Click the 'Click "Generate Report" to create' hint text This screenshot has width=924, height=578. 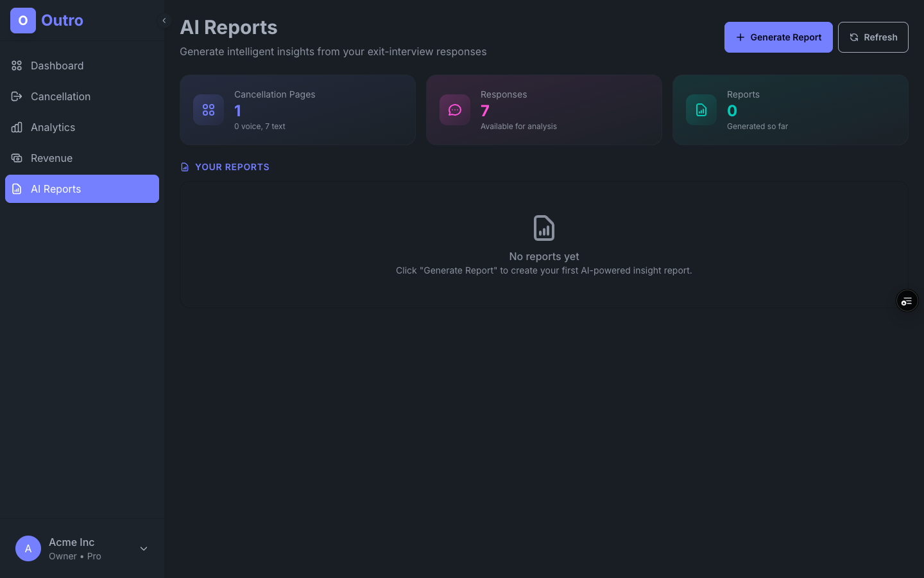coord(544,270)
